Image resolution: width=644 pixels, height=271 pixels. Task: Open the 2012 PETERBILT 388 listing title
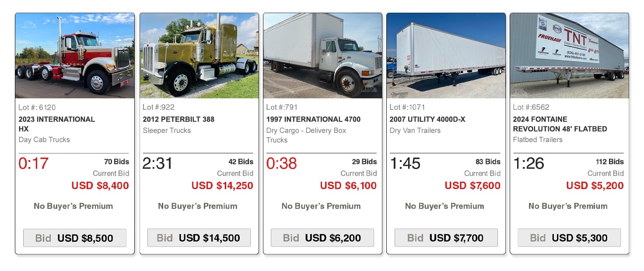(x=178, y=119)
